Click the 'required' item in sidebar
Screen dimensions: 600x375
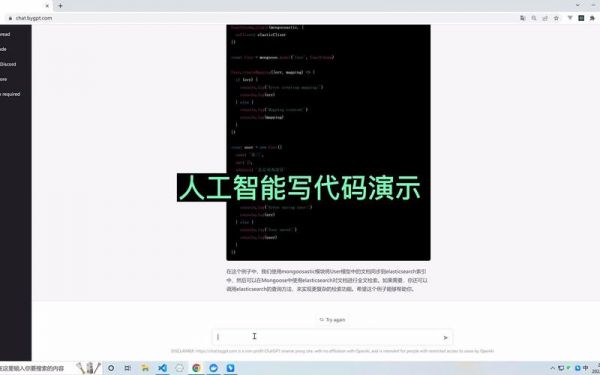tap(10, 94)
